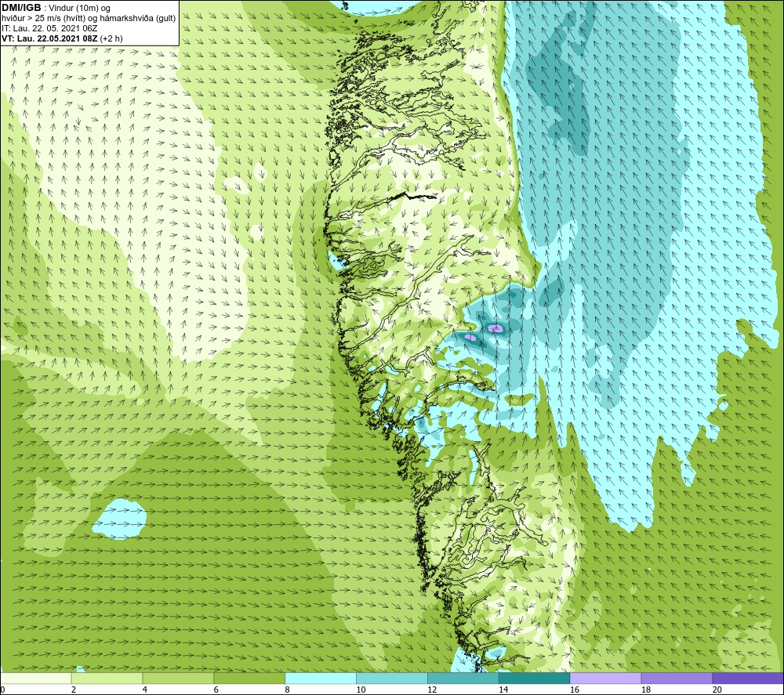
Task: Select the 16–18 m/s lavender legend swatch
Action: (x=605, y=678)
